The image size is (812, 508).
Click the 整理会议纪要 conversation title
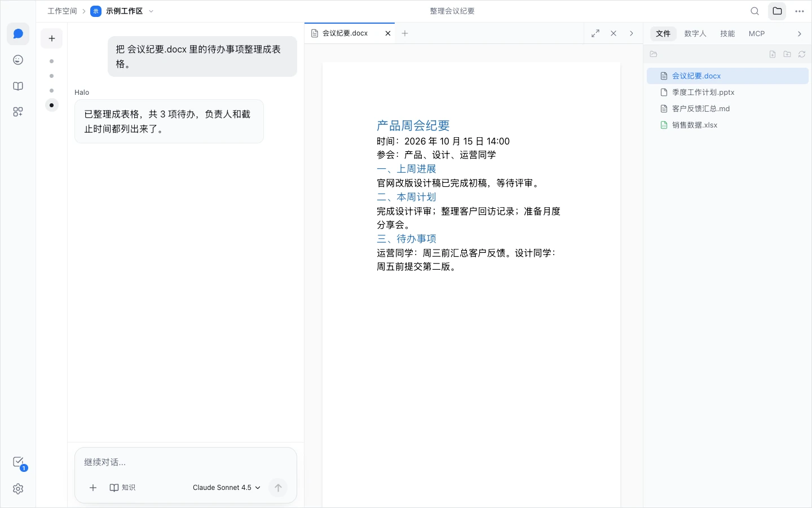point(452,11)
